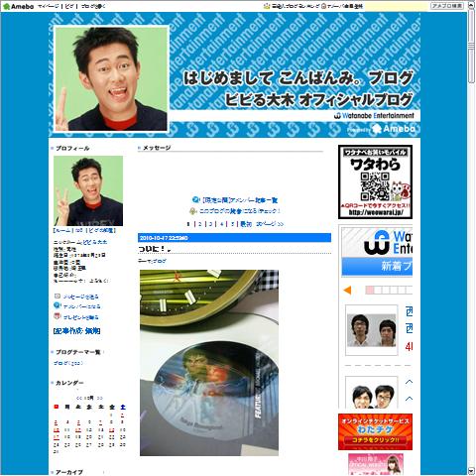Click the red gift present icon

58,316
